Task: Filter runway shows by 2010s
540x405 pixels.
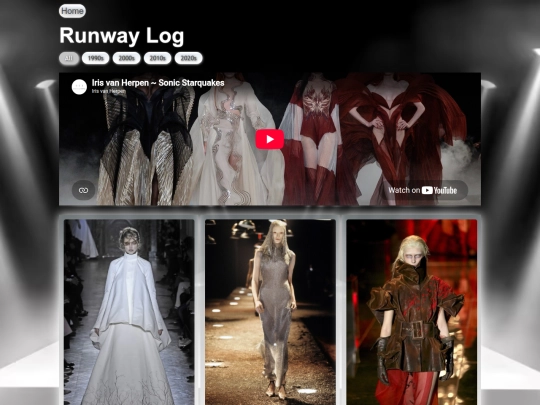Action: pyautogui.click(x=157, y=58)
